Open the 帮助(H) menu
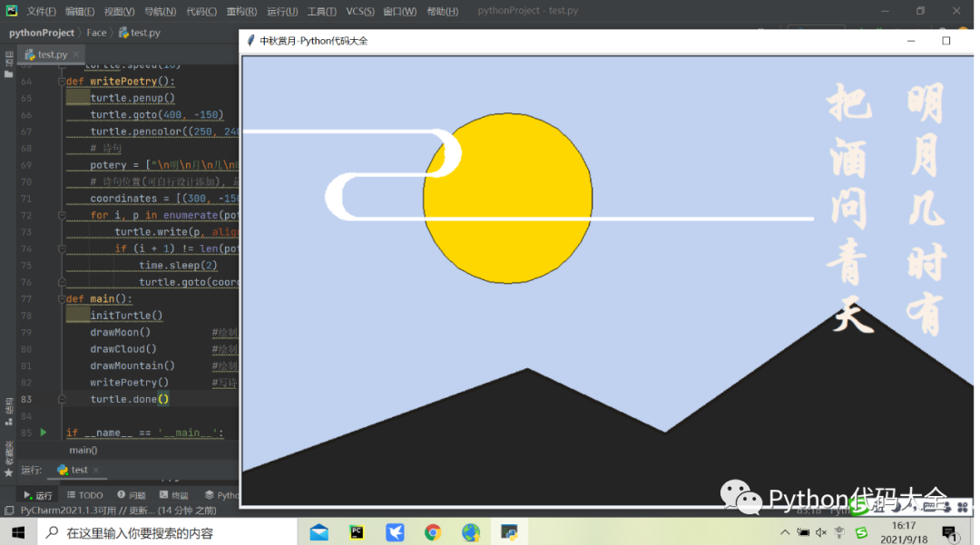 click(x=442, y=11)
